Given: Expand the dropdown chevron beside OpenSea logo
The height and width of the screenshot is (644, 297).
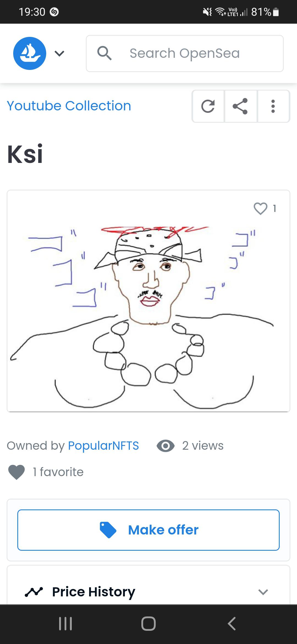Looking at the screenshot, I should point(59,53).
